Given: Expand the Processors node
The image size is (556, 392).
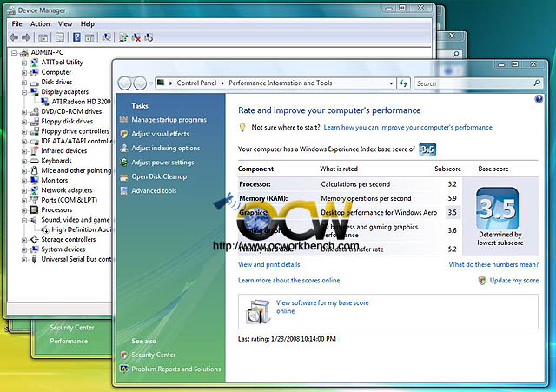Looking at the screenshot, I should [x=24, y=210].
